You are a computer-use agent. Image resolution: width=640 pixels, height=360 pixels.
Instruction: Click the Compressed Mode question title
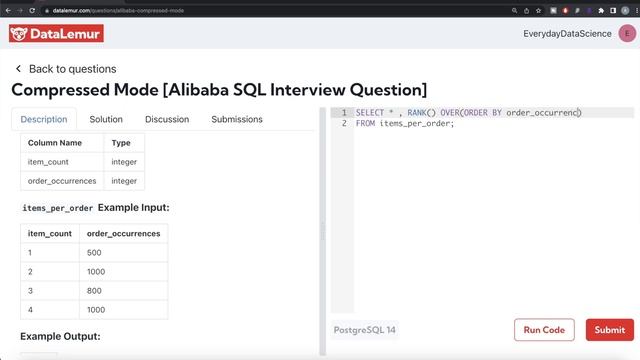pyautogui.click(x=219, y=90)
